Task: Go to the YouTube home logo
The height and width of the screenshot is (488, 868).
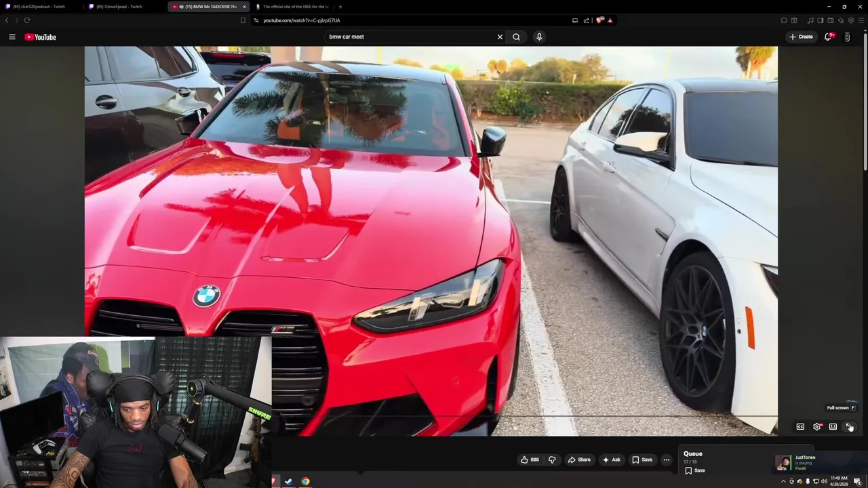Action: pos(41,37)
